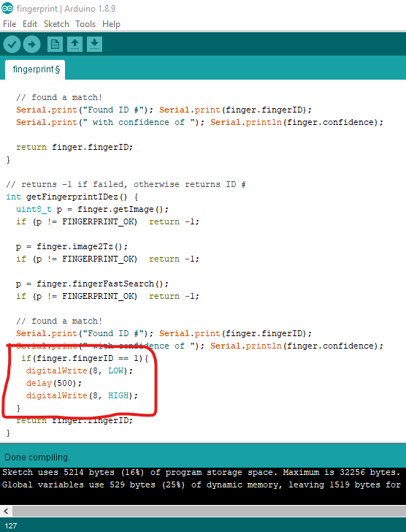This screenshot has height=532, width=406.
Task: Click the horizontal console scrollbar track
Action: (x=209, y=511)
